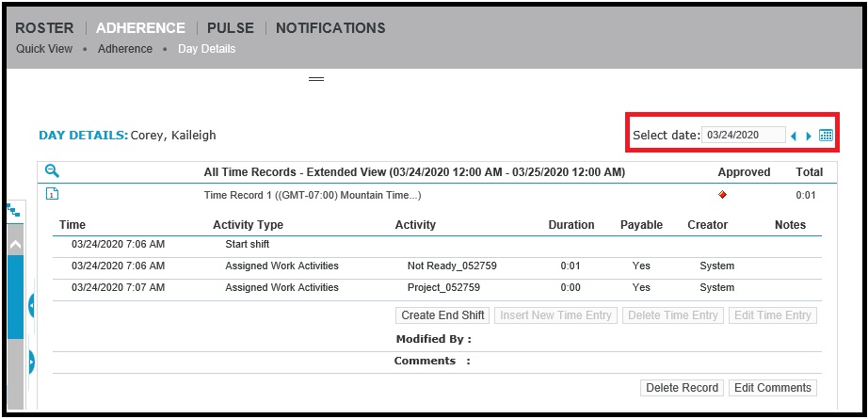Select the Not Ready_052759 activity

452,266
